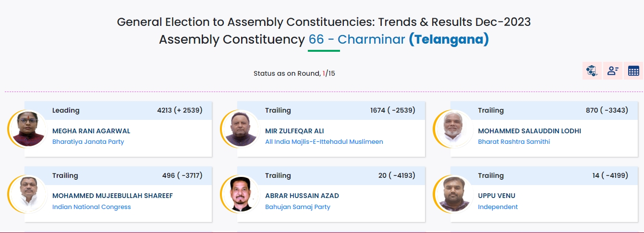This screenshot has height=233, width=644.
Task: Click the MEGHA RANI AGARWAL candidate name
Action: click(x=91, y=131)
